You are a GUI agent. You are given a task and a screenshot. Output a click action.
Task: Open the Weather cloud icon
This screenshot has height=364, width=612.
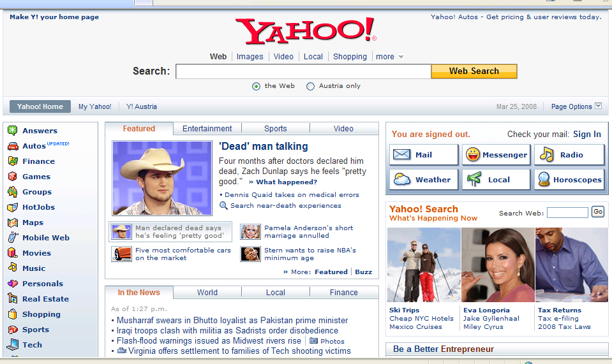tap(402, 180)
